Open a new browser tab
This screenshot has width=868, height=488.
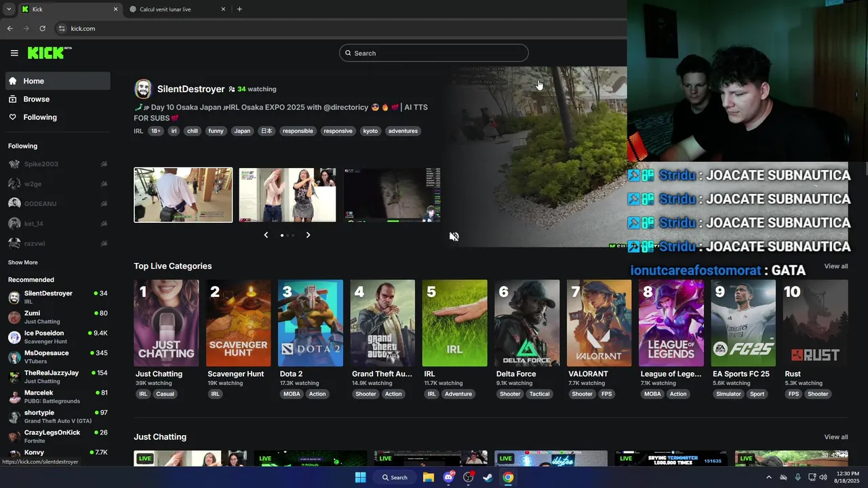point(239,9)
